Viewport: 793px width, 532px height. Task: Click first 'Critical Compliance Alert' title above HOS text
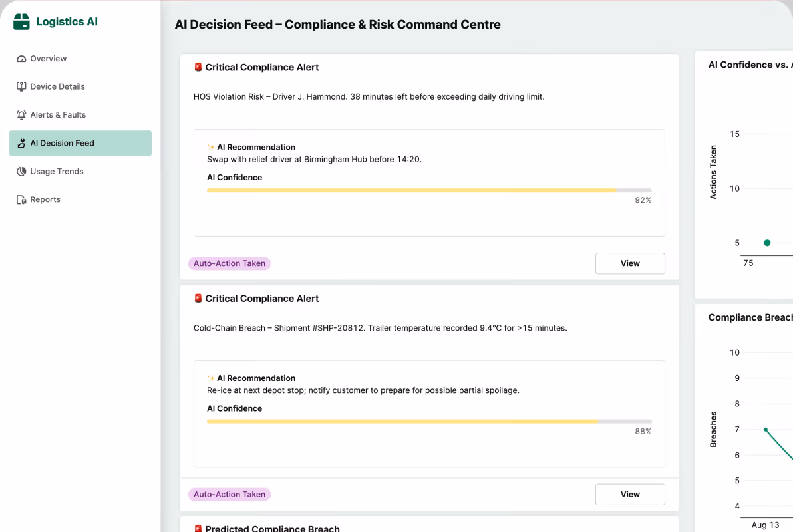click(x=262, y=67)
